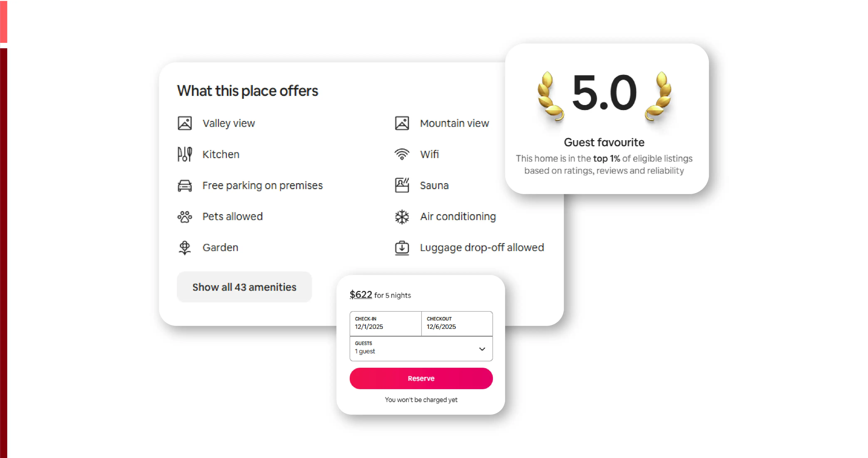Select the Checkout date field
Image resolution: width=868 pixels, height=458 pixels.
tap(457, 323)
